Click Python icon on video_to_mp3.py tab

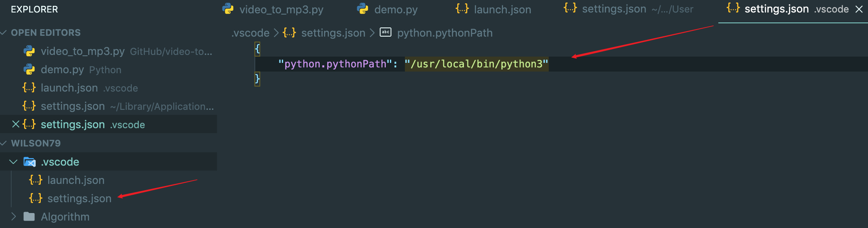(x=228, y=9)
